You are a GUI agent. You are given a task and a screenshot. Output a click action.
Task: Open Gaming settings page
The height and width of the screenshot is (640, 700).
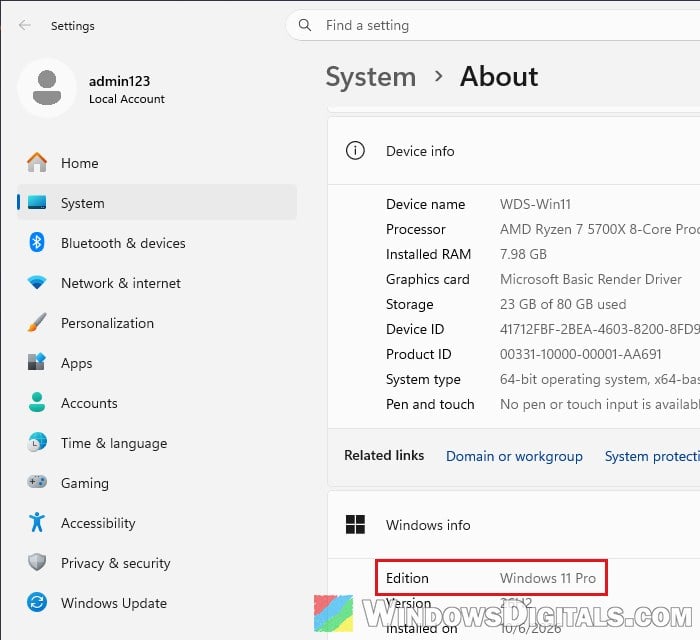[x=157, y=483]
